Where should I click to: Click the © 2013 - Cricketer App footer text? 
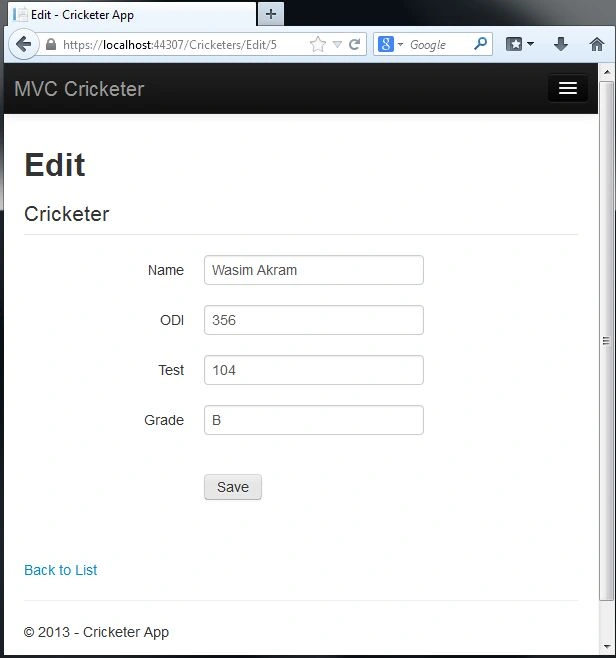click(x=97, y=632)
